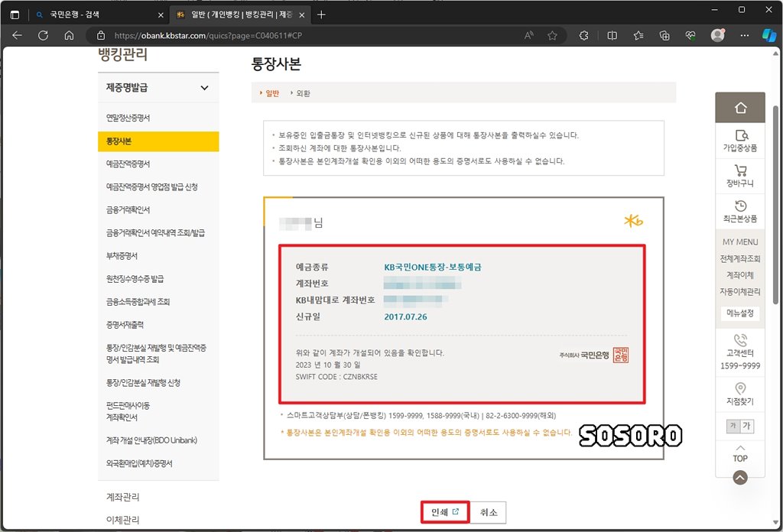Click the 인쇄 print button
Screen dimensions: 783x532
point(445,512)
